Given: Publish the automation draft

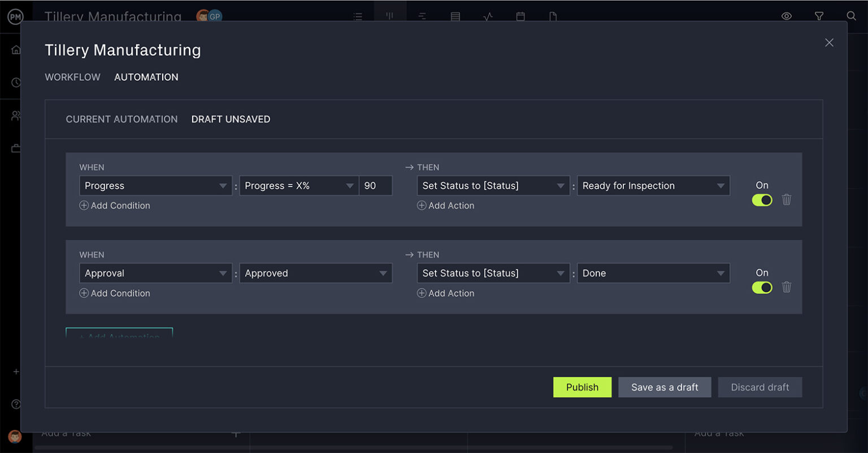Looking at the screenshot, I should click(x=582, y=387).
